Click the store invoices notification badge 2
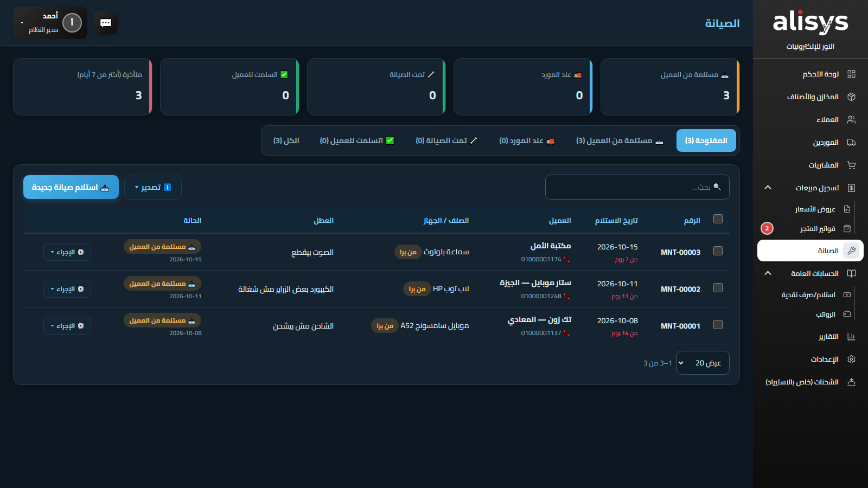 (x=767, y=228)
